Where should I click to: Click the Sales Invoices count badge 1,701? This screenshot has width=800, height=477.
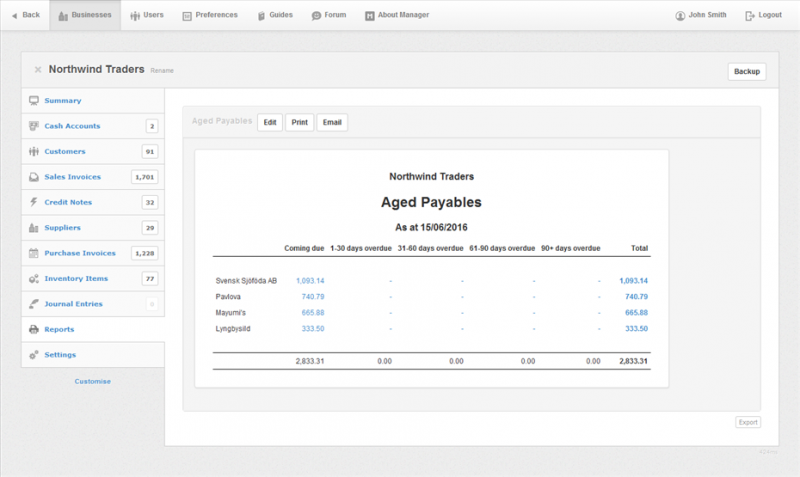click(144, 177)
